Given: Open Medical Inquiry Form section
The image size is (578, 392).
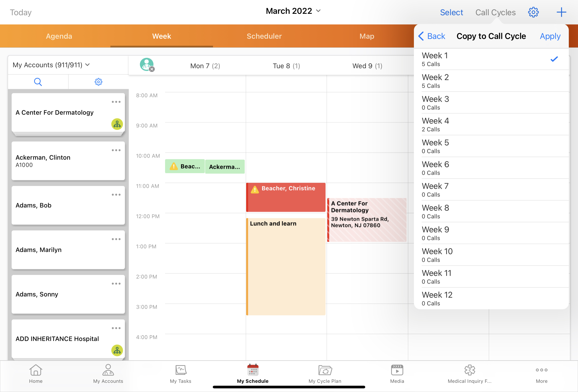Looking at the screenshot, I should click(x=469, y=374).
